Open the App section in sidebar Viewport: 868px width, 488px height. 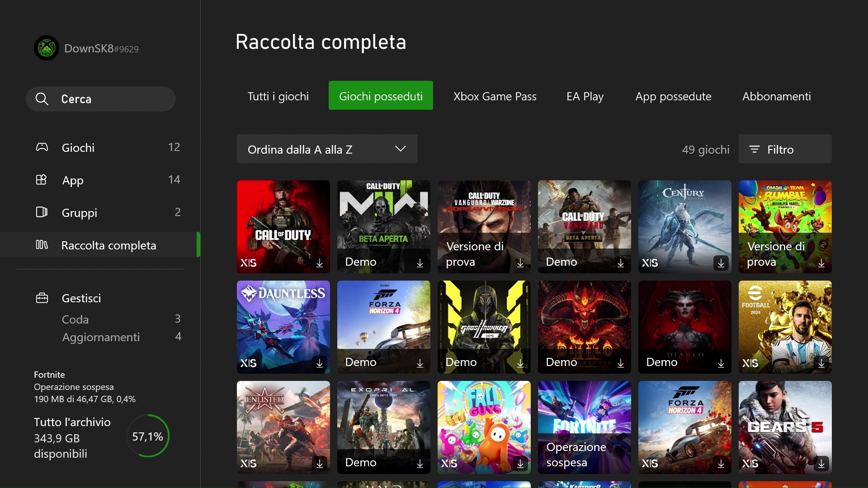pos(100,180)
